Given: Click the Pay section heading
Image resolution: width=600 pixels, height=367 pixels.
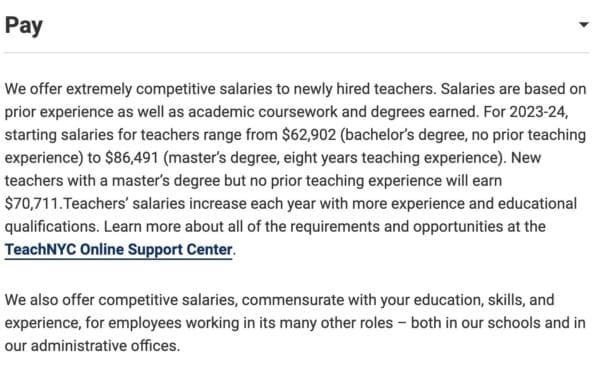Looking at the screenshot, I should 23,26.
